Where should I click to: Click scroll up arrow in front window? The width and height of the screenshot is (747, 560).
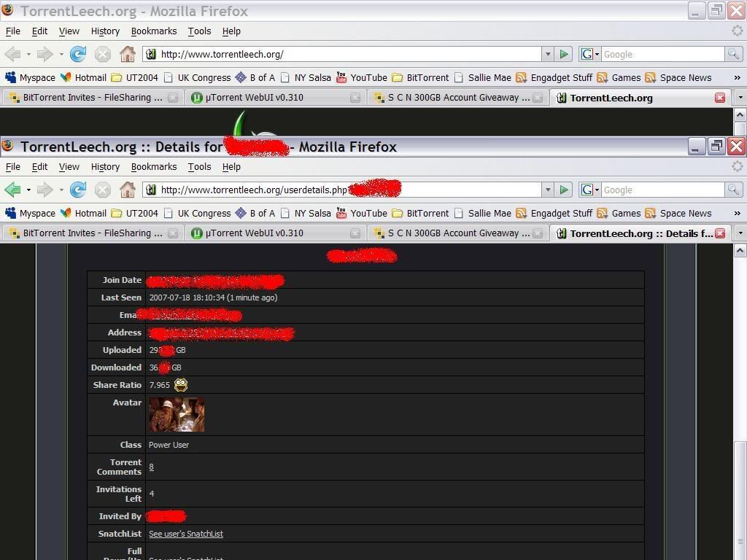pos(740,251)
